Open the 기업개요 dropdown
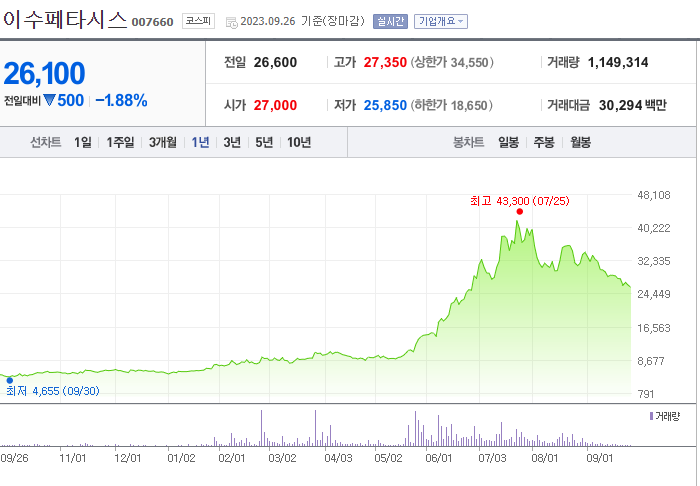 click(x=441, y=21)
